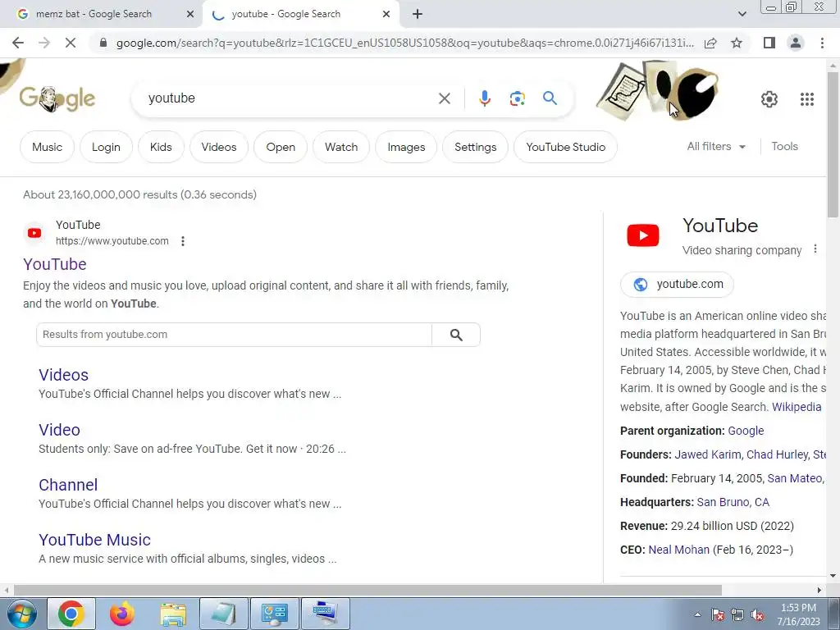Viewport: 840px width, 630px height.
Task: Show hidden tray icons arrow
Action: [697, 614]
